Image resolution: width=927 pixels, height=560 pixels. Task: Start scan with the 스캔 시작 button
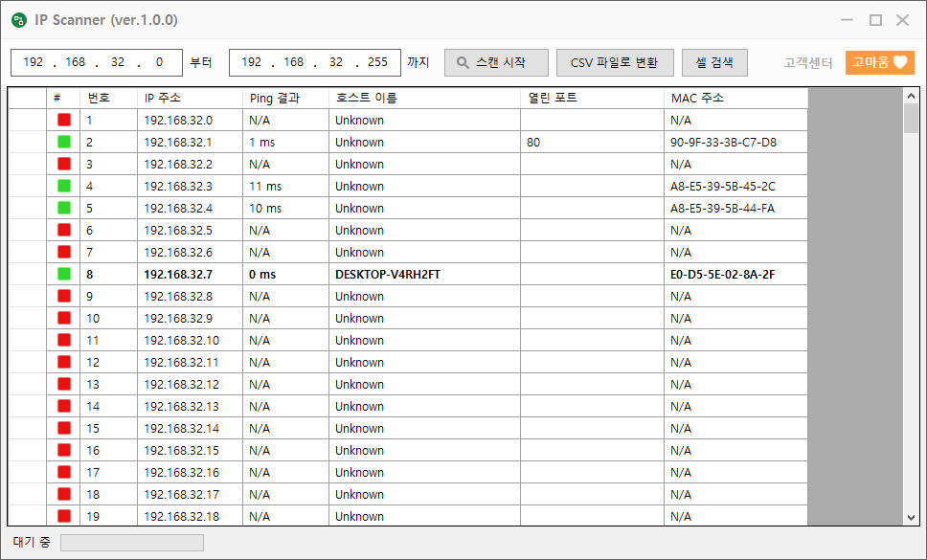tap(497, 62)
